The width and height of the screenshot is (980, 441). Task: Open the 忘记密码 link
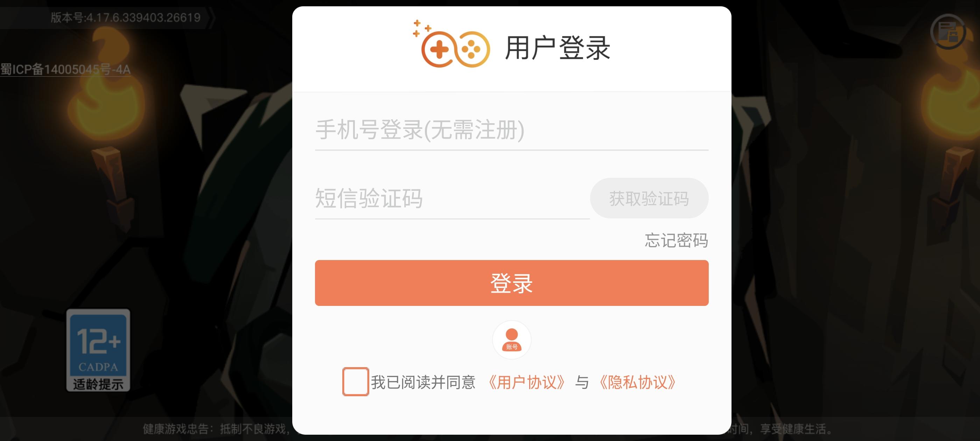tap(676, 240)
